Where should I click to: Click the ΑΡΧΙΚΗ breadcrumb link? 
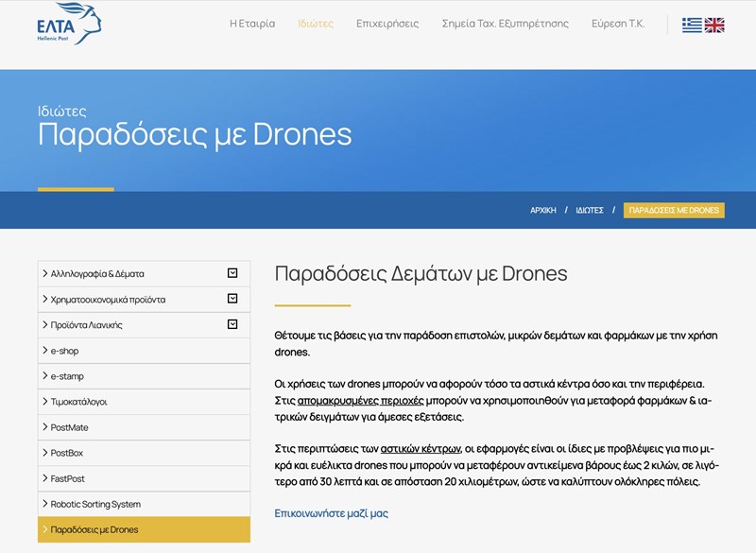click(543, 210)
